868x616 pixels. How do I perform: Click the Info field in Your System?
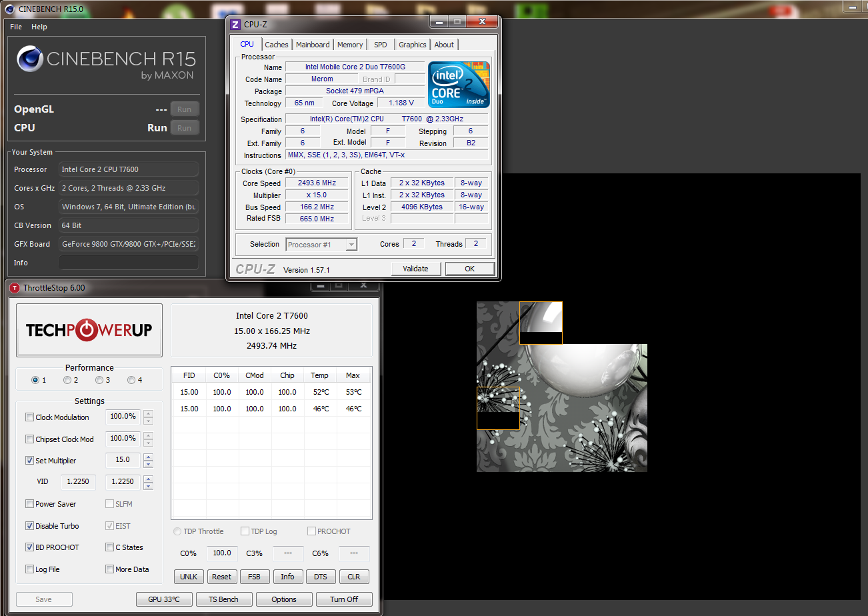tap(129, 263)
